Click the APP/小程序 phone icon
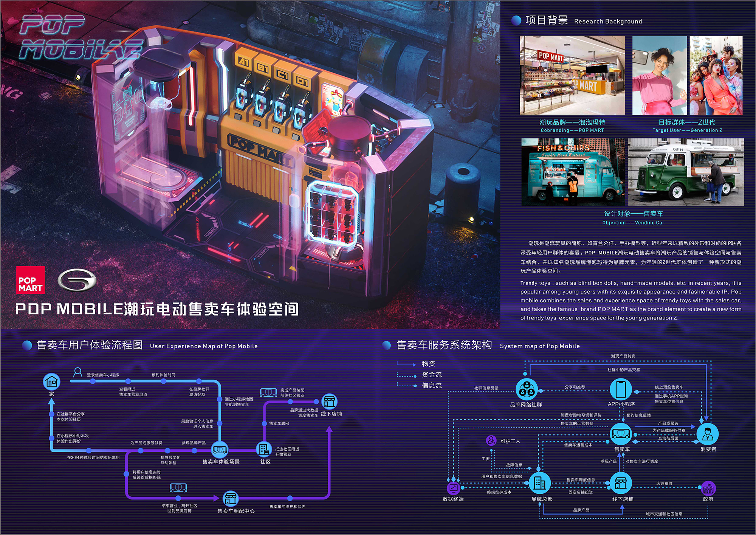 621,389
